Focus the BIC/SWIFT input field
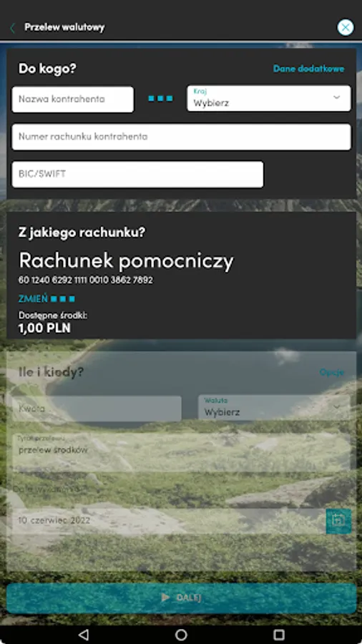 point(137,174)
